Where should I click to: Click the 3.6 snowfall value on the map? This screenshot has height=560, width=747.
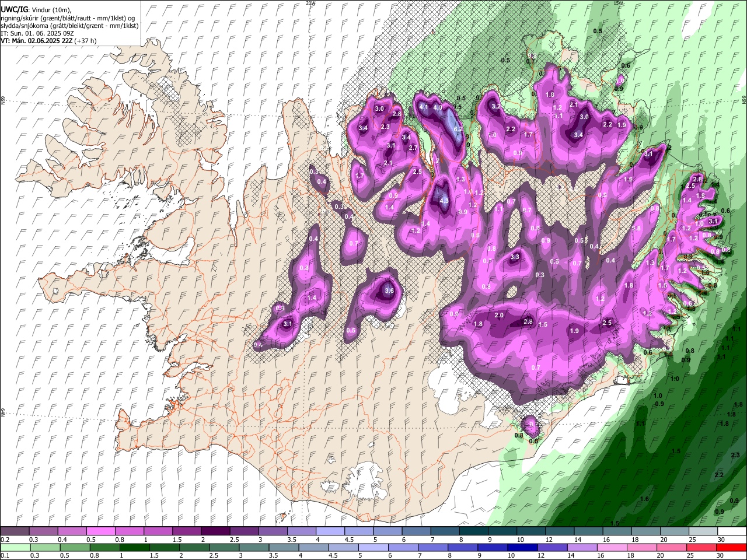pyautogui.click(x=390, y=290)
